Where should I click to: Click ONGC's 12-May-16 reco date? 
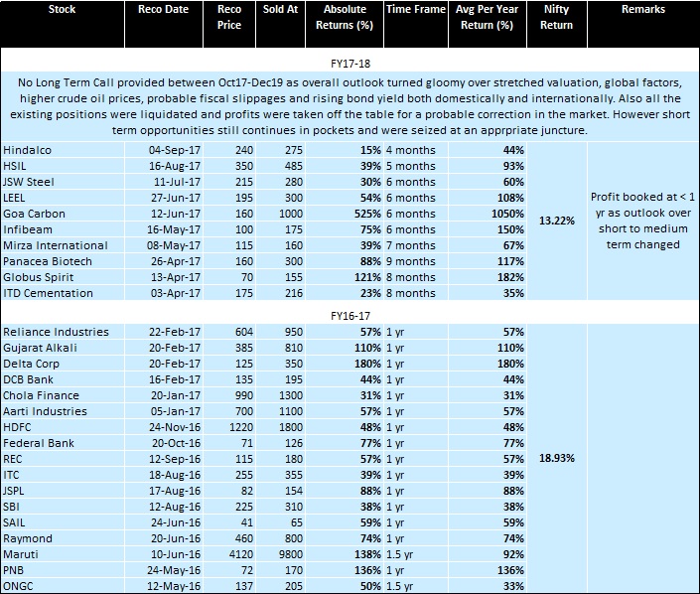click(174, 586)
